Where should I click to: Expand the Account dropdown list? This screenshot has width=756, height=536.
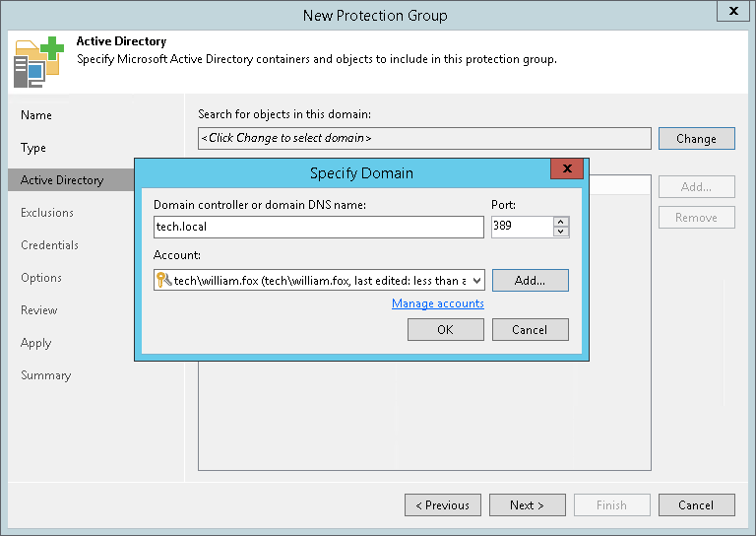click(x=477, y=280)
